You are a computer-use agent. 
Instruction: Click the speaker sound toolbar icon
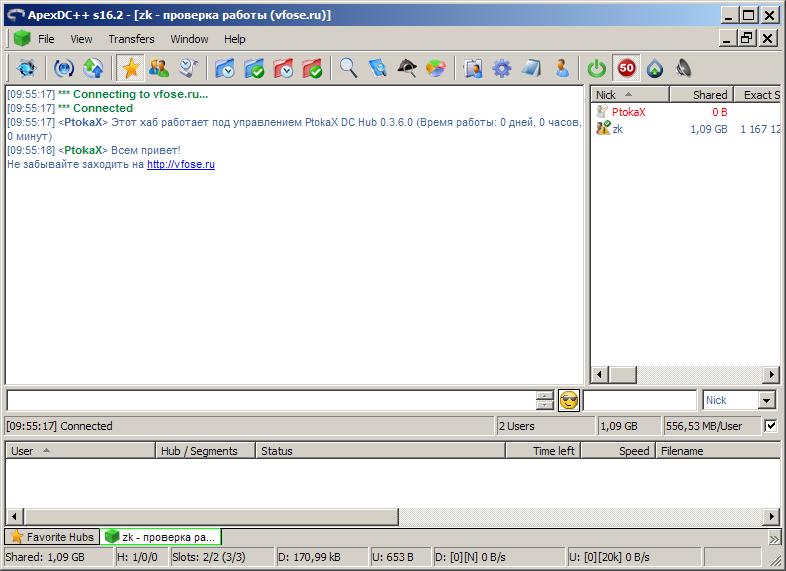click(x=684, y=68)
